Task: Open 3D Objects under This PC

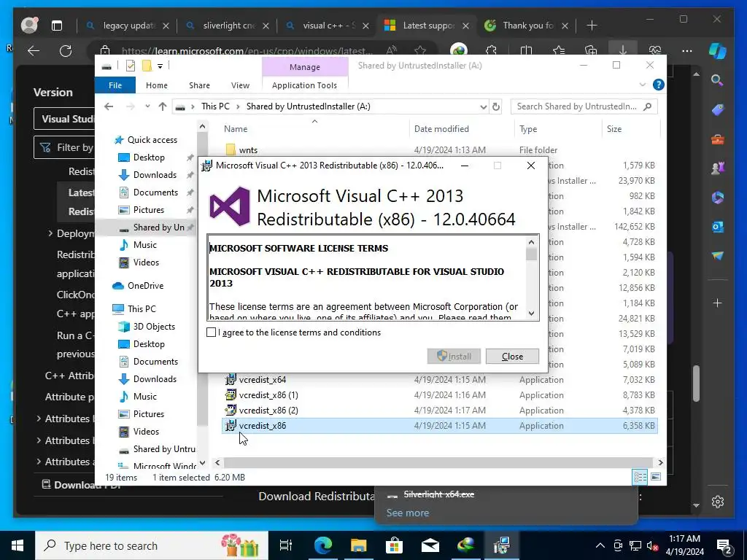Action: (x=154, y=327)
